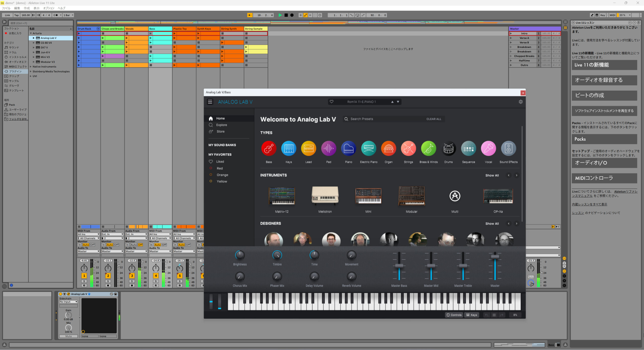Solo track 3 with S button
The image size is (644, 350).
pyautogui.click(x=132, y=281)
